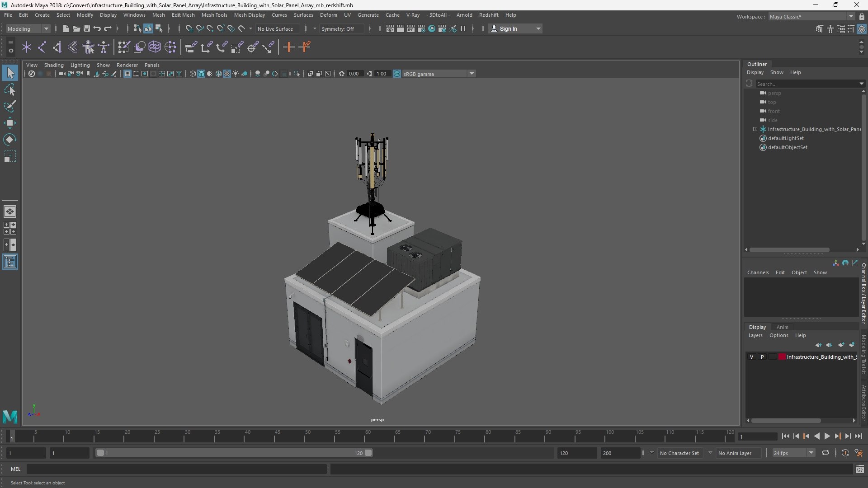Click Play forwards button
The height and width of the screenshot is (488, 868).
(827, 436)
